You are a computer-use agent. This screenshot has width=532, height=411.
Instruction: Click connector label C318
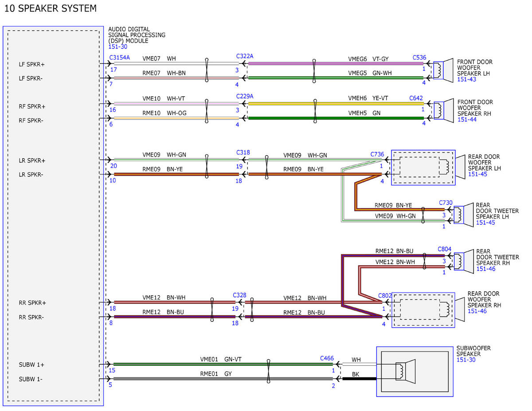(243, 153)
